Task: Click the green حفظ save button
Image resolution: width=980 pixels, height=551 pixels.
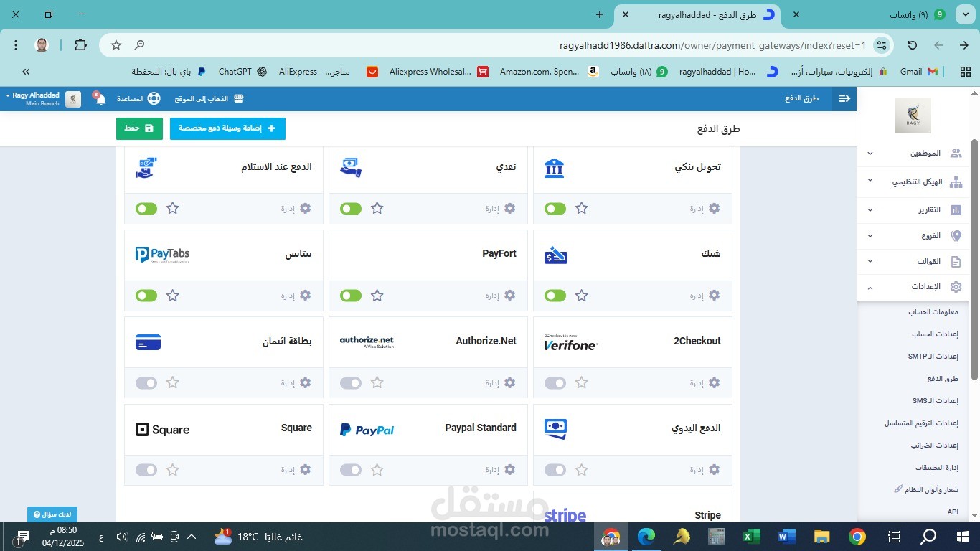Action: (x=138, y=128)
